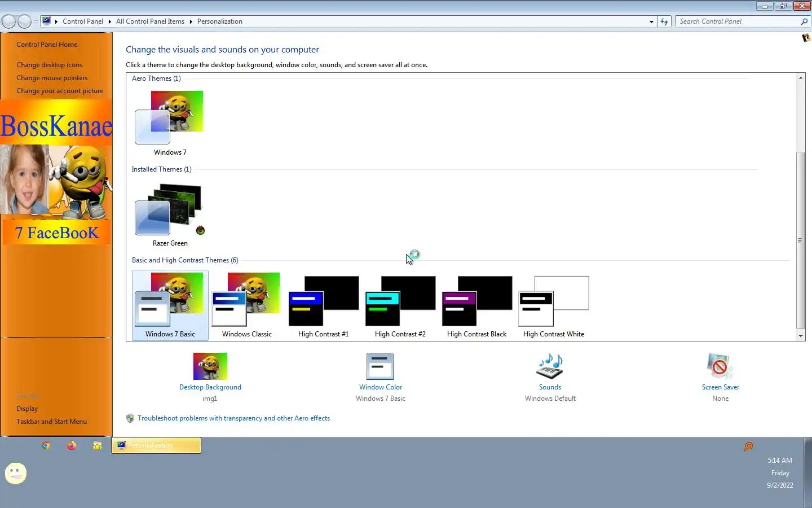Open the Desktop Background picture icon
This screenshot has width=812, height=508.
pos(210,366)
